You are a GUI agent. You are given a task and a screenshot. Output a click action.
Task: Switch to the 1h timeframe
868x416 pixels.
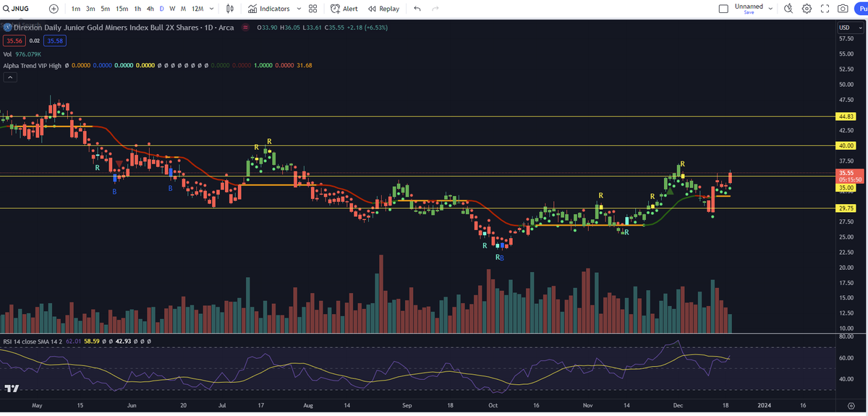click(x=137, y=9)
